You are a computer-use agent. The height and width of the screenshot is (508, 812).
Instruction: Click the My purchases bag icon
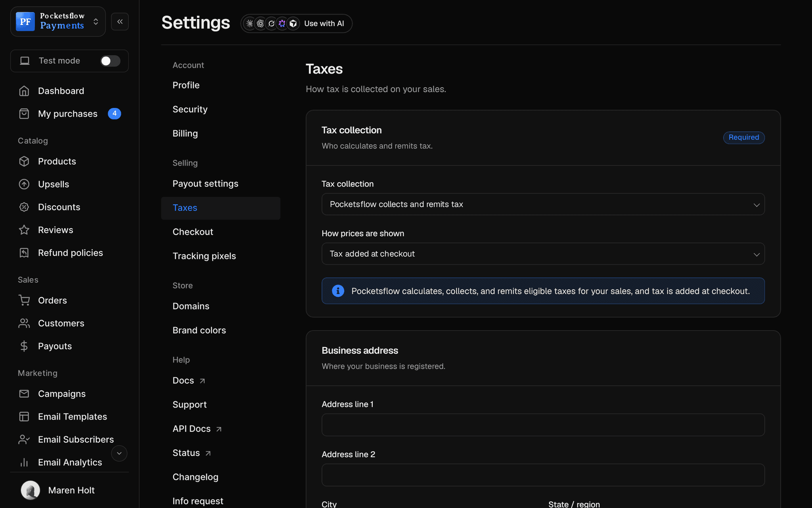[24, 114]
